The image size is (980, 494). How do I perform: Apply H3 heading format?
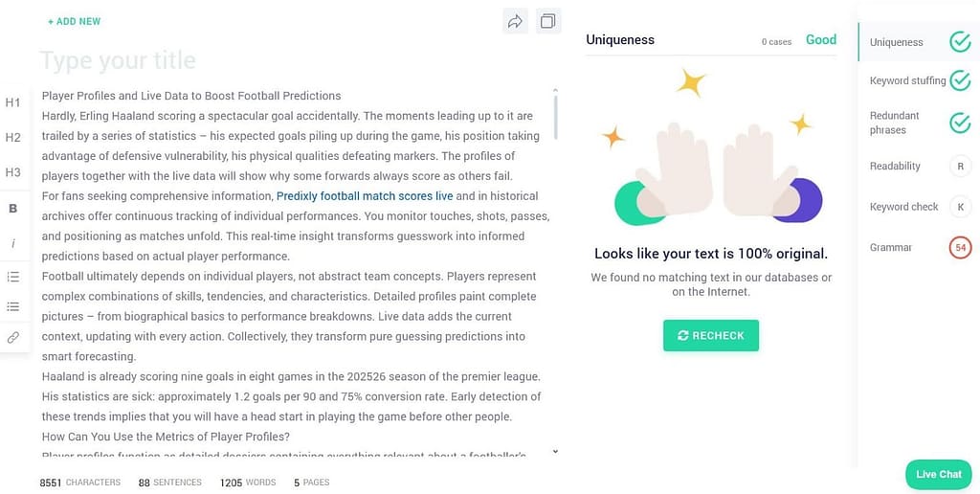[13, 172]
